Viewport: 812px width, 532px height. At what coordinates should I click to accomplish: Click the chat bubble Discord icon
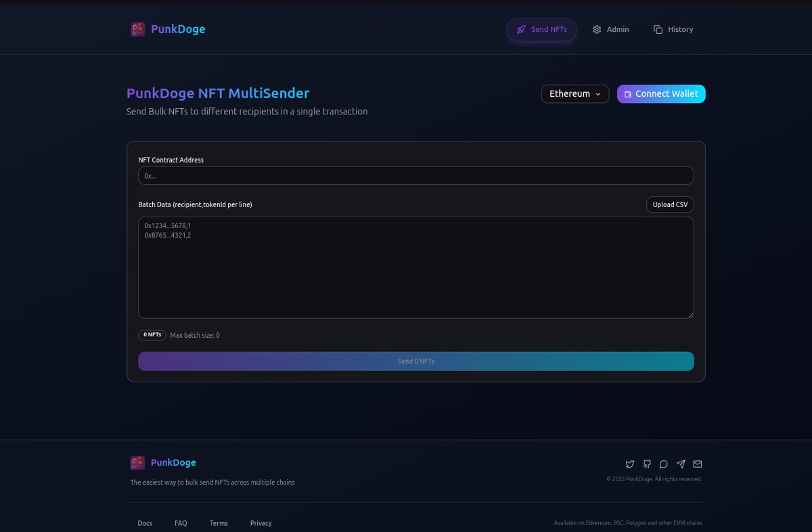point(664,464)
